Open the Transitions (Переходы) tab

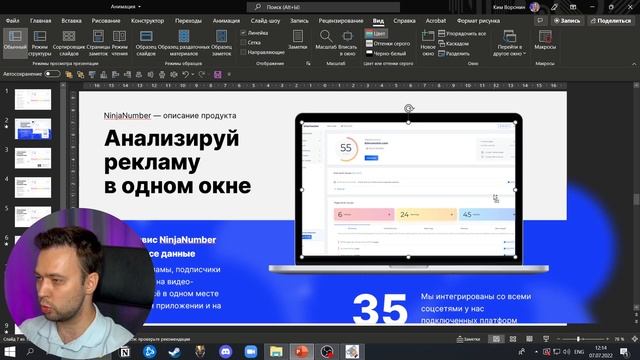point(188,20)
